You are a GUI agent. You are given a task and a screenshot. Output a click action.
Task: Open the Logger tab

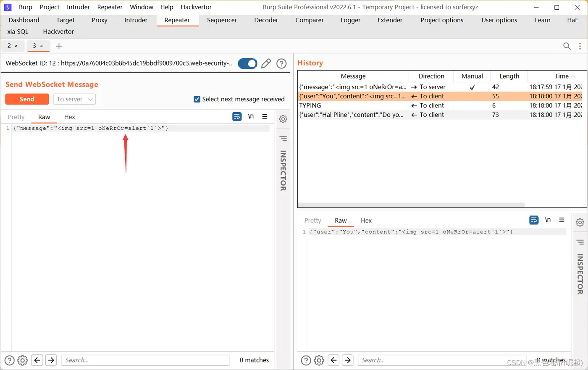click(351, 20)
